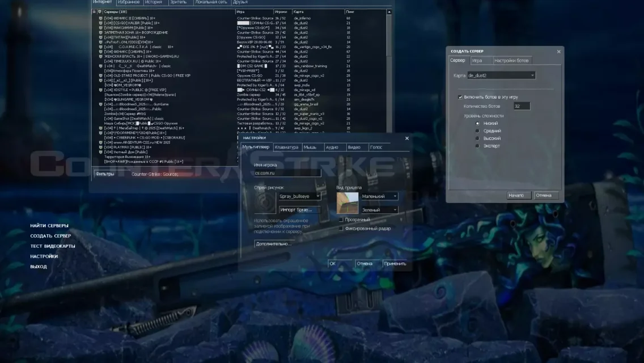Choose the Средний difficulty option

coord(477,131)
